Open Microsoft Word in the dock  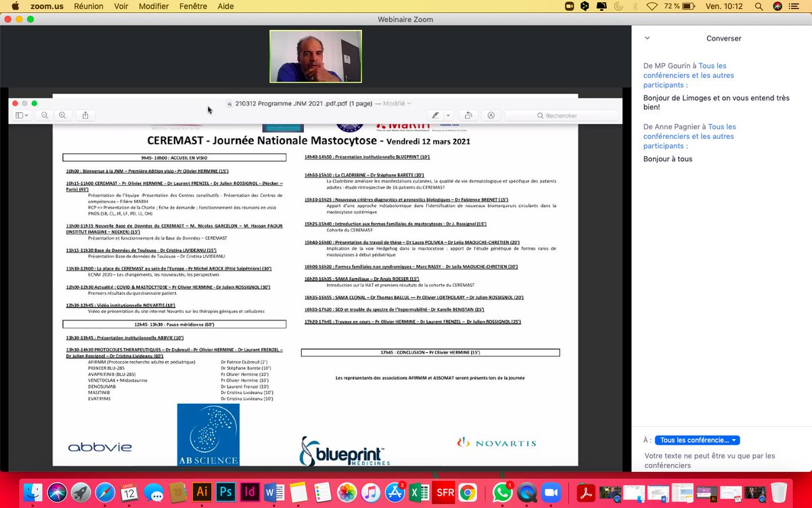pos(275,492)
